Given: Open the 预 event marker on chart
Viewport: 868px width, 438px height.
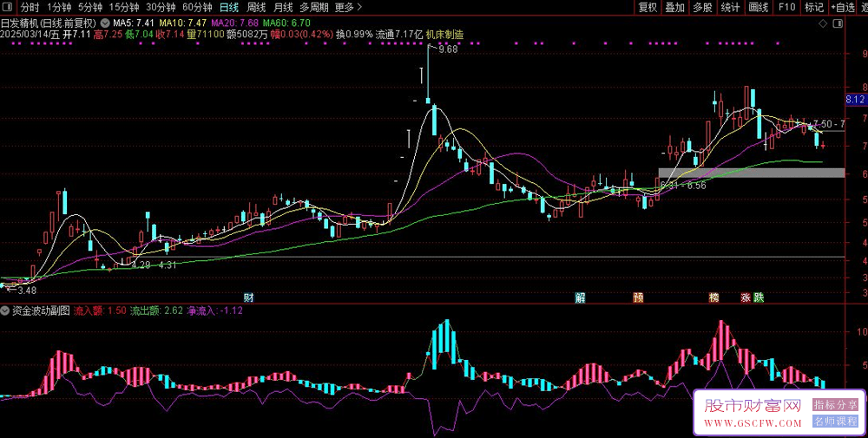Looking at the screenshot, I should (x=638, y=297).
